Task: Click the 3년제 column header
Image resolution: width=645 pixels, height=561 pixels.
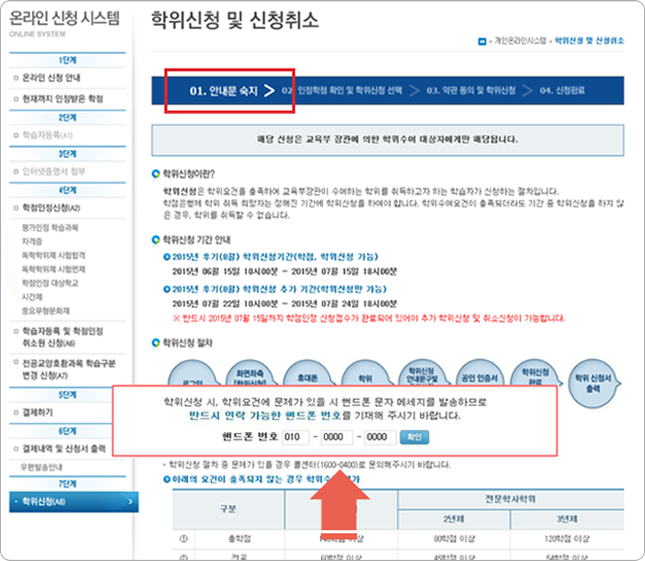Action: point(567,519)
